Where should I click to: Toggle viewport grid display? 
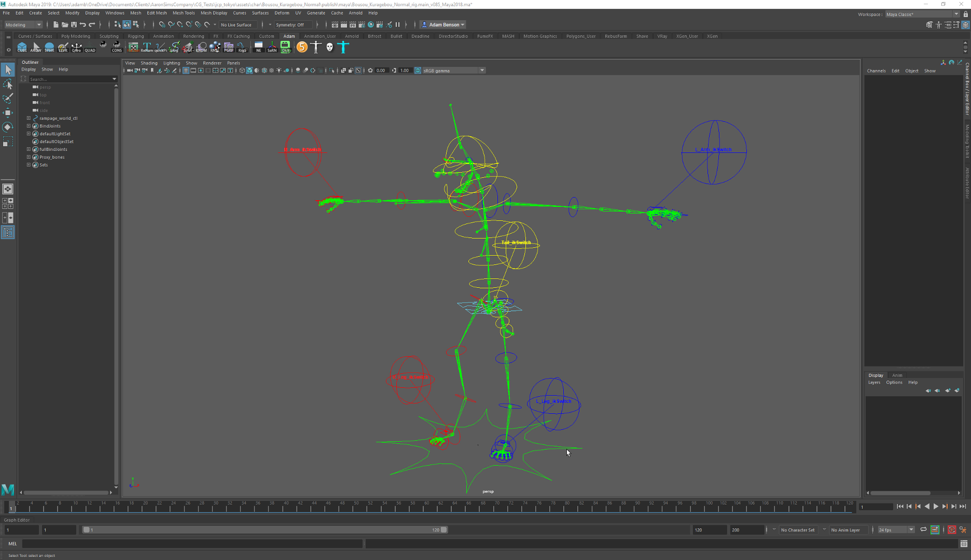[186, 71]
